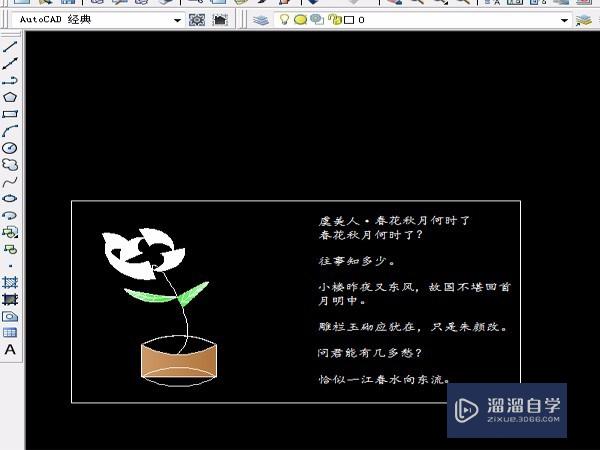This screenshot has height=450, width=600.
Task: Open the Hatch tool
Action: point(10,282)
